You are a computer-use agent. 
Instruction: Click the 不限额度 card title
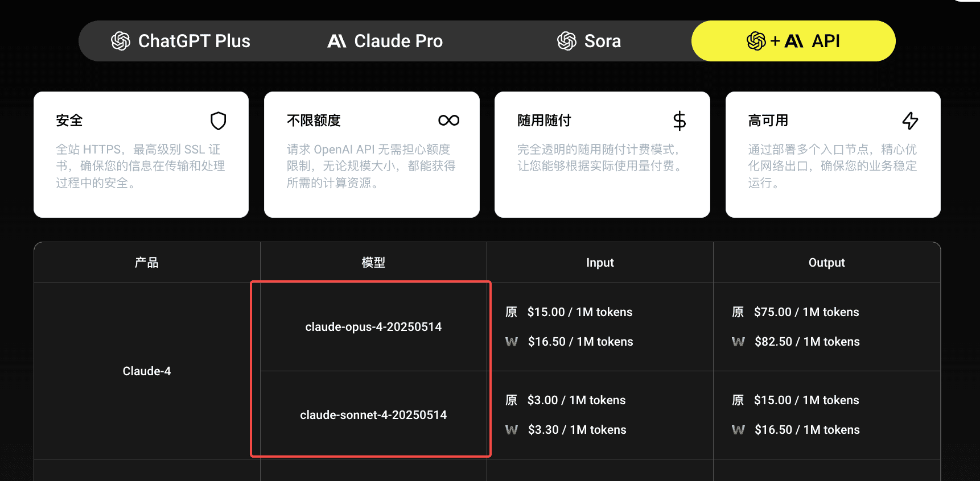[x=314, y=121]
